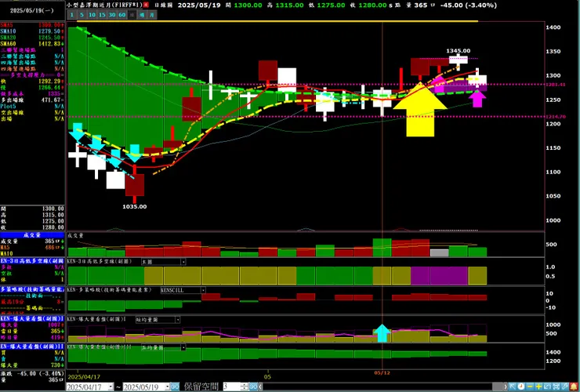Click the 1281.41 price level label
This screenshot has width=580, height=392.
(x=556, y=85)
